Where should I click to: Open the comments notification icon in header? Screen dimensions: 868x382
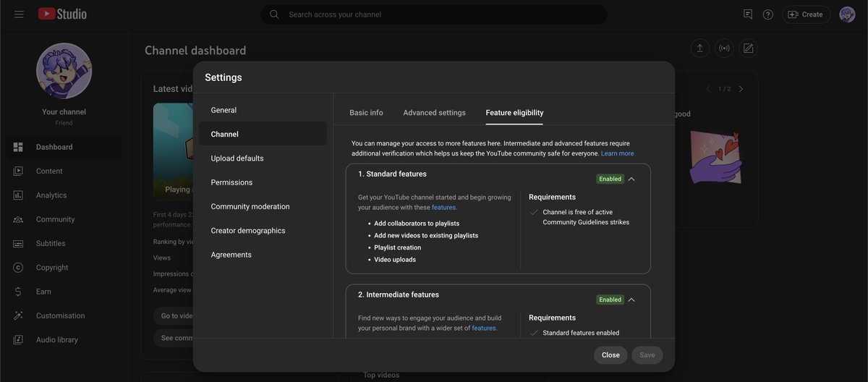tap(748, 14)
